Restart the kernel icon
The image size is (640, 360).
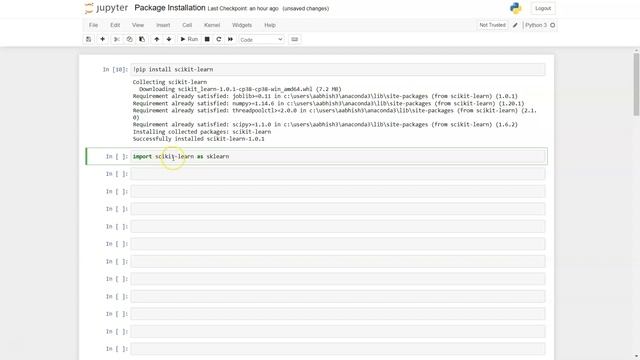click(219, 39)
